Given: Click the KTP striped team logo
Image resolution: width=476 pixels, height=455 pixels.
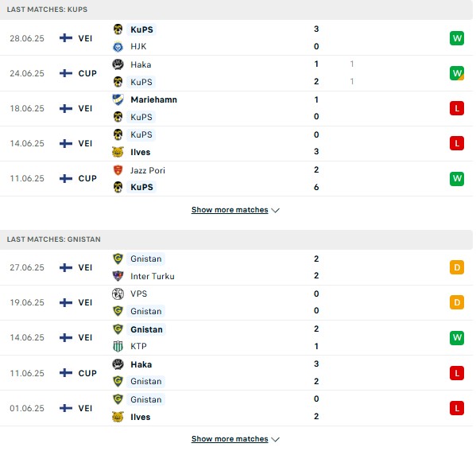Looking at the screenshot, I should (118, 346).
